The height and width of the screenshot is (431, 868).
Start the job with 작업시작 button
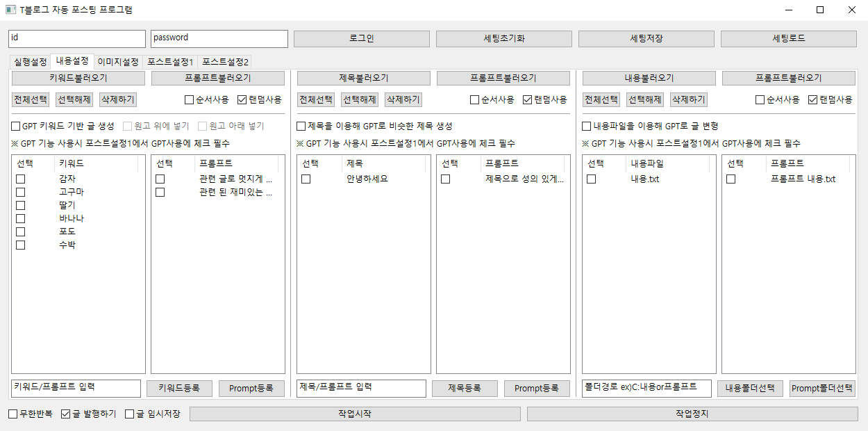coord(354,414)
